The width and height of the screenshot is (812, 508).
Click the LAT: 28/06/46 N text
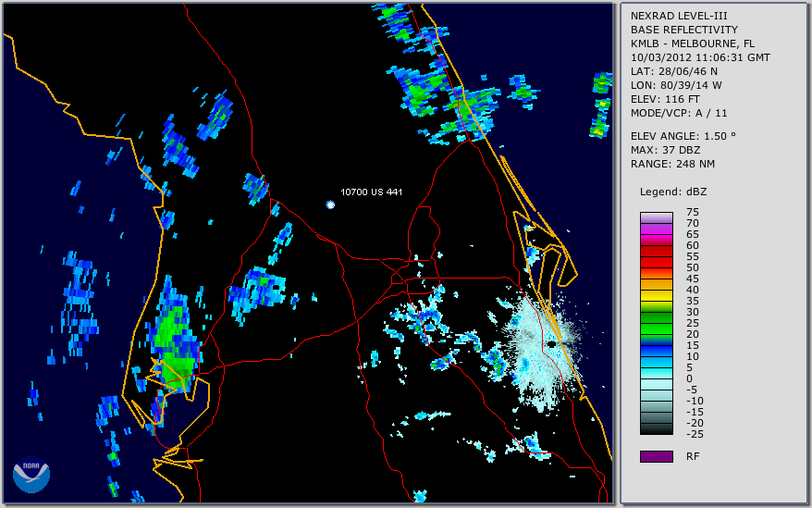click(673, 71)
